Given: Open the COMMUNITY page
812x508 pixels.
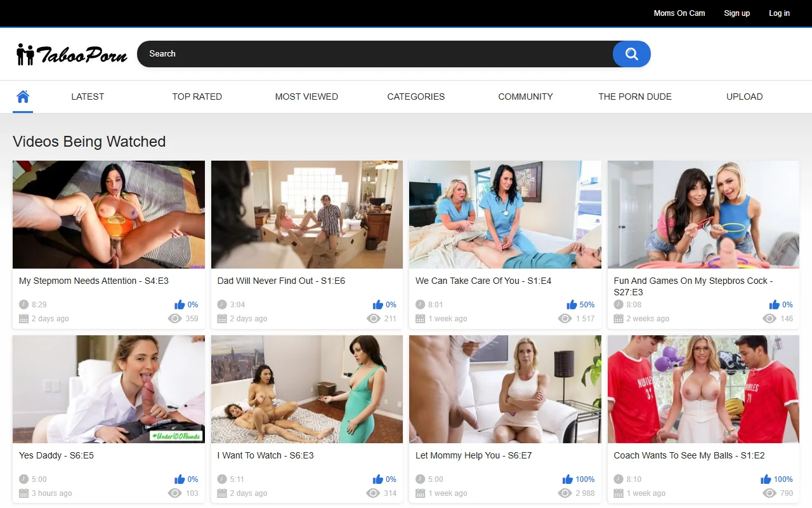Looking at the screenshot, I should tap(525, 97).
